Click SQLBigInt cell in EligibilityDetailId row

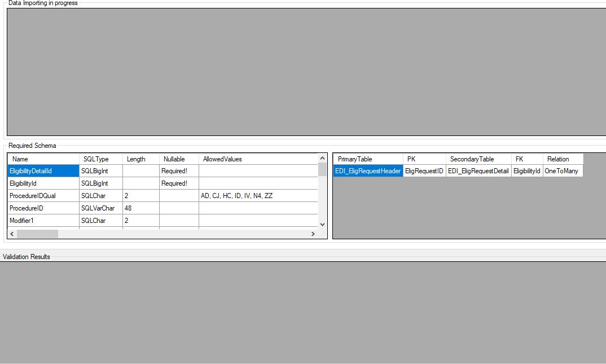point(101,171)
